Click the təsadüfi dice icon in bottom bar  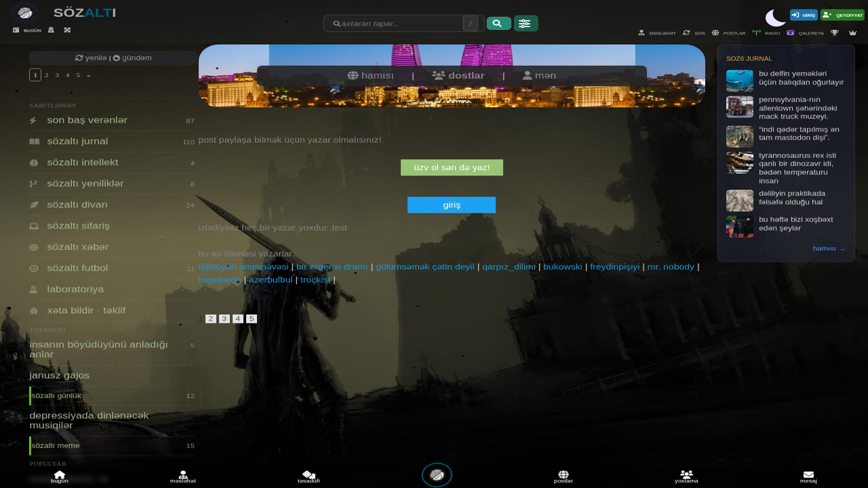pyautogui.click(x=309, y=475)
